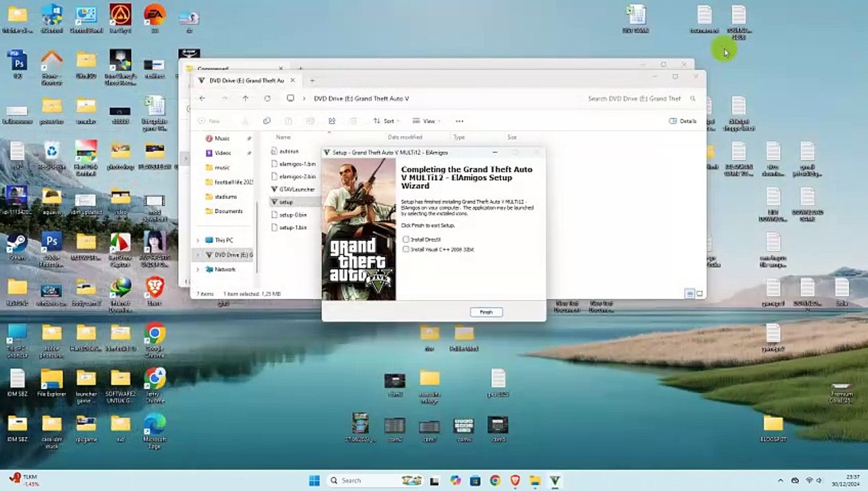Viewport: 868px width, 491px height.
Task: Sort files by the Date modified column header
Action: point(405,137)
